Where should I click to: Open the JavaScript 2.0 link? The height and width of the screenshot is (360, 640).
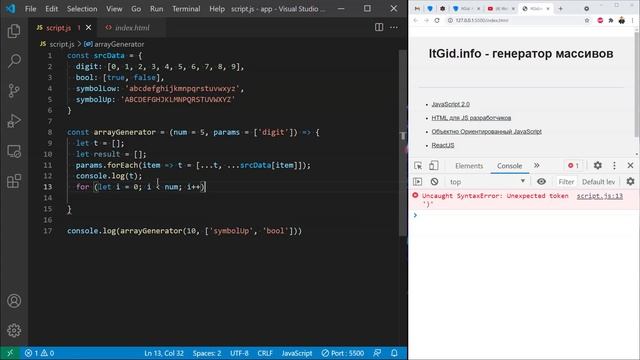coord(450,104)
